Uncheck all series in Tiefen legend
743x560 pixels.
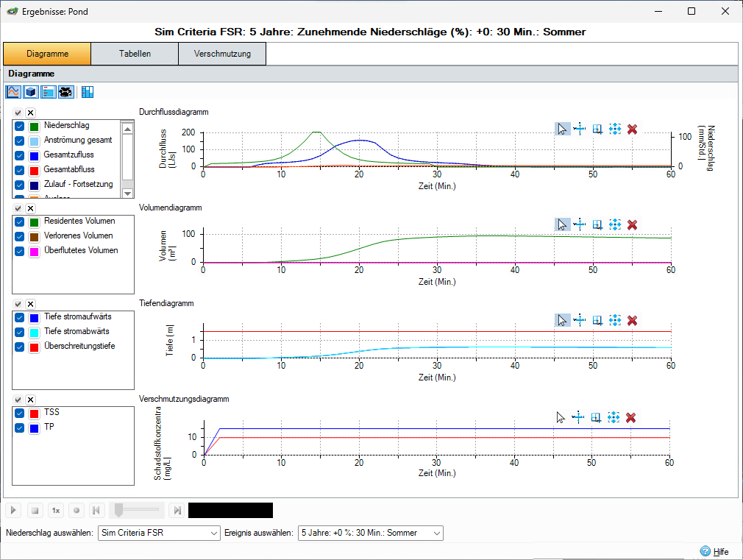point(30,305)
